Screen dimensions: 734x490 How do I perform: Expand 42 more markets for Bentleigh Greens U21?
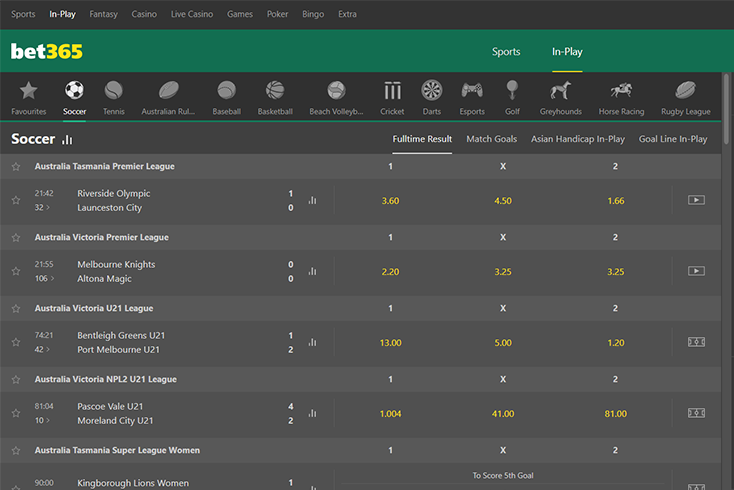coord(42,350)
